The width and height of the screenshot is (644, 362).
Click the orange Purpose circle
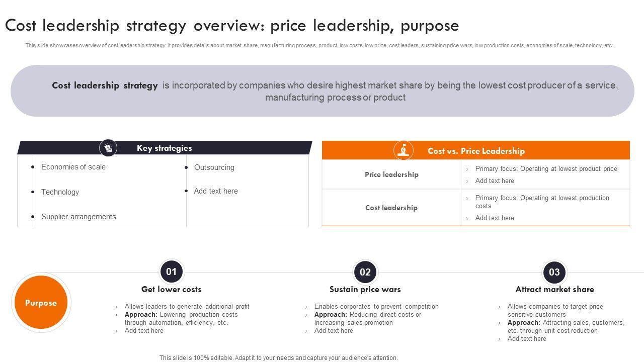(41, 303)
